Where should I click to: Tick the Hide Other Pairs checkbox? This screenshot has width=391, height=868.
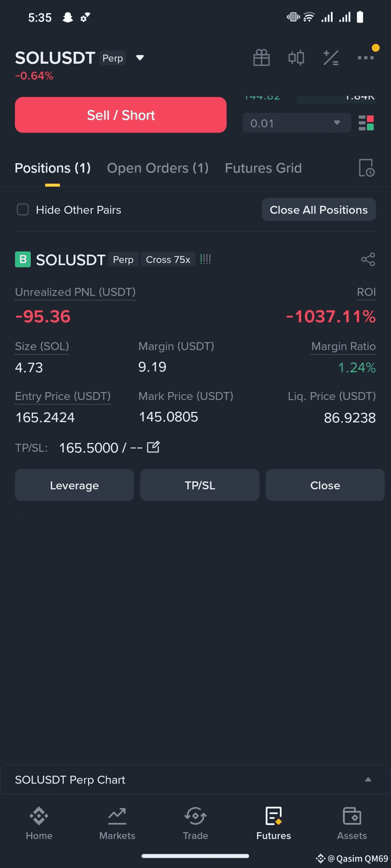[23, 209]
